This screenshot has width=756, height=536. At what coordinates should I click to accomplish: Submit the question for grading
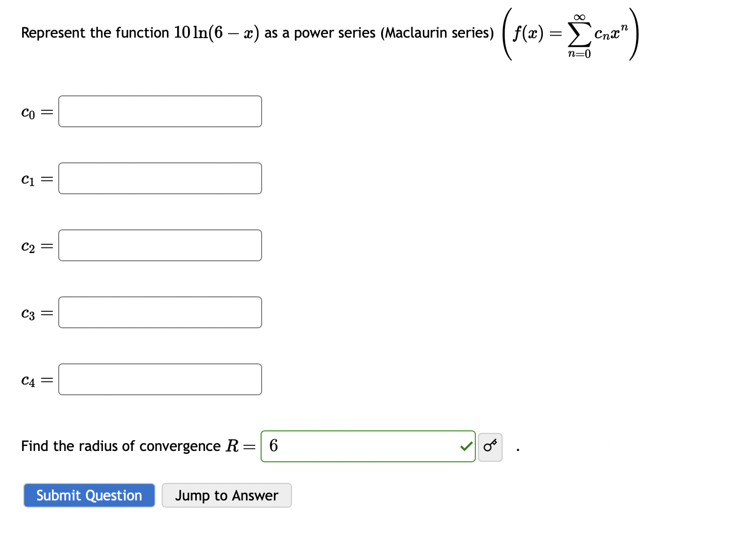coord(89,495)
